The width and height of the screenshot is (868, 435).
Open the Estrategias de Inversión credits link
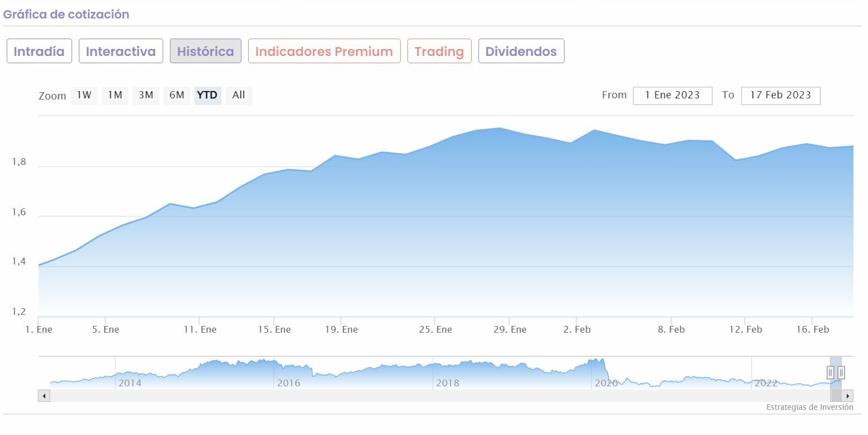pyautogui.click(x=809, y=407)
